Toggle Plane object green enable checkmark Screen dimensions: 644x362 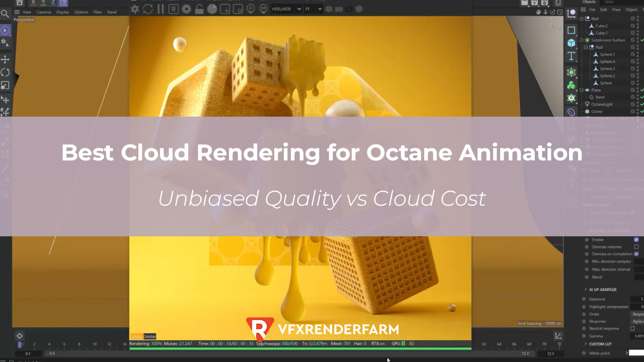click(x=642, y=90)
